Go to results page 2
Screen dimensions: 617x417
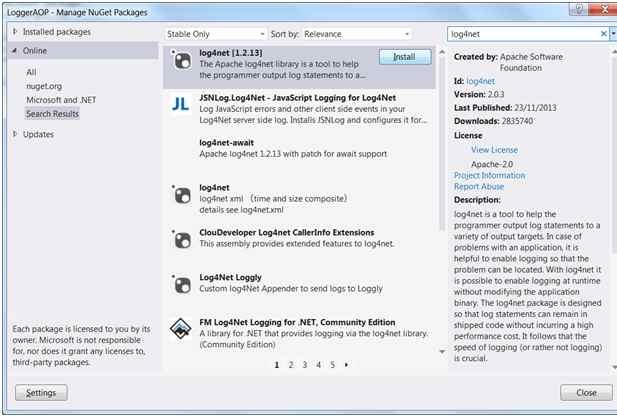(291, 365)
